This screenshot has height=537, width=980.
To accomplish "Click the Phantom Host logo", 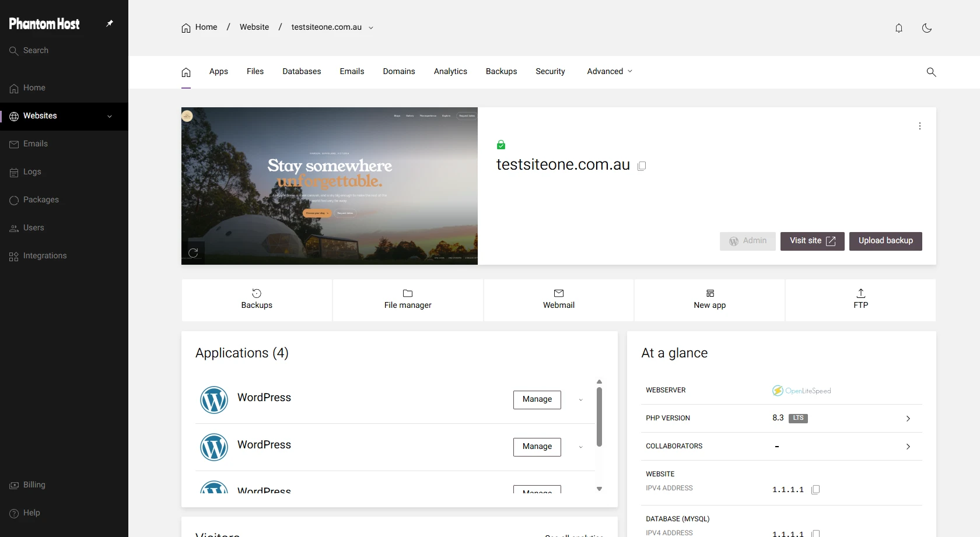I will pyautogui.click(x=44, y=24).
